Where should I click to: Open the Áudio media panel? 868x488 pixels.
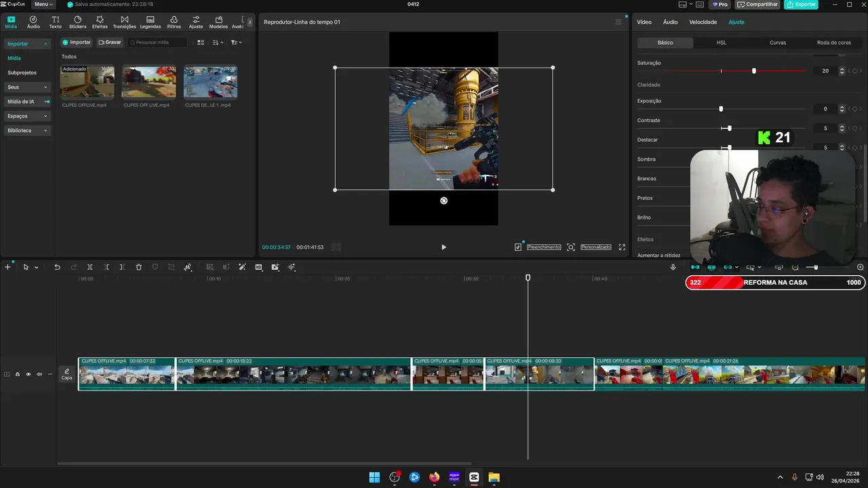click(x=33, y=22)
